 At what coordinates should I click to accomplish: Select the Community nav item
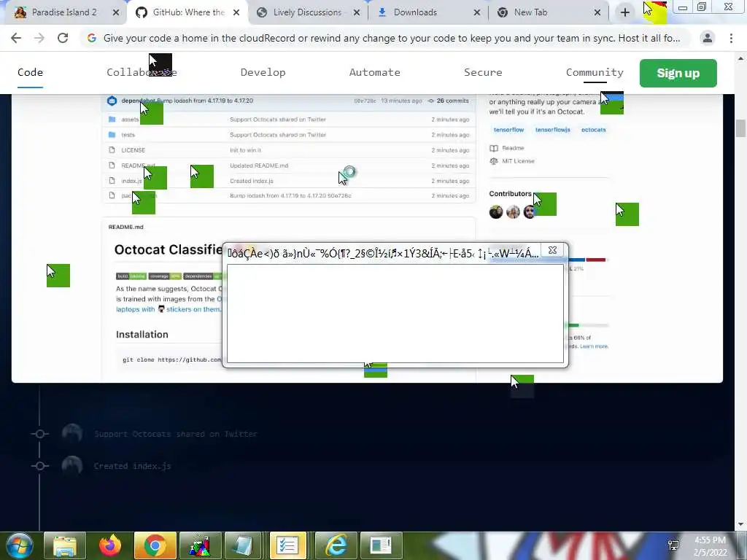595,72
